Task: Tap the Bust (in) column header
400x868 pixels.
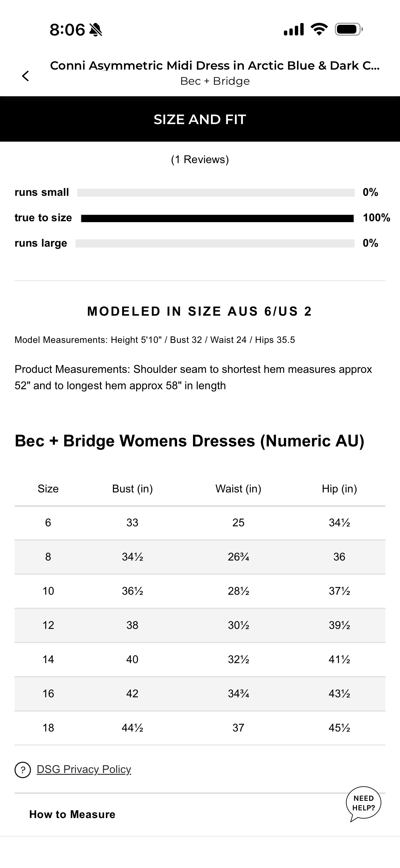Action: [132, 488]
